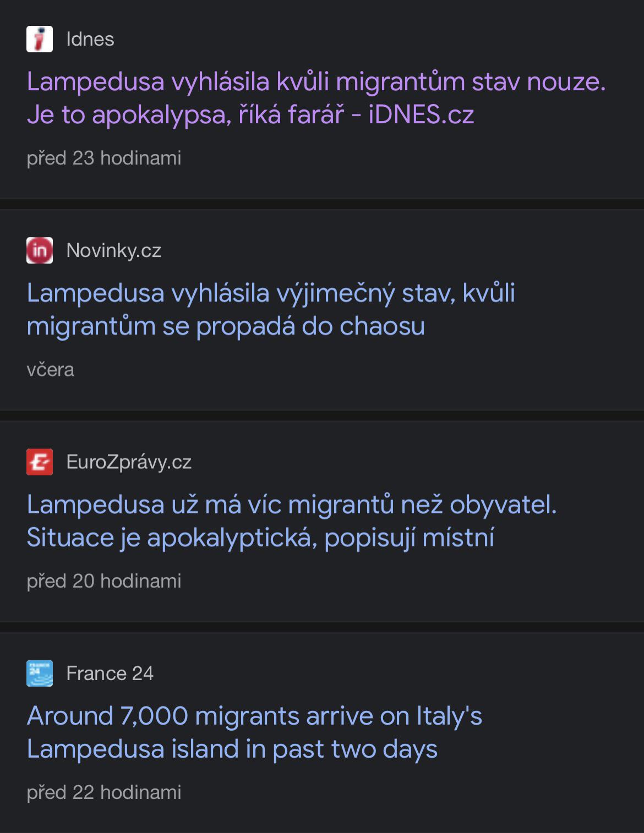Click the 'před 23 hodinami' timestamp
The width and height of the screenshot is (644, 833).
pyautogui.click(x=104, y=158)
